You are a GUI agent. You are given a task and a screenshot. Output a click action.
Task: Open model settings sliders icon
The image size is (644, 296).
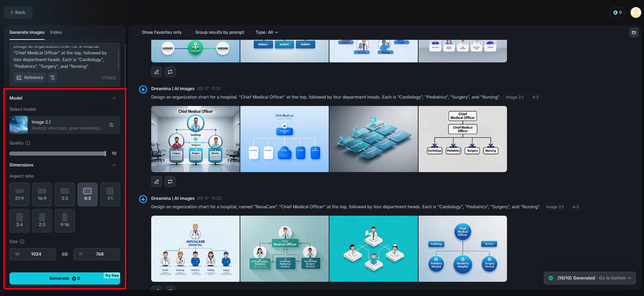[x=111, y=125]
